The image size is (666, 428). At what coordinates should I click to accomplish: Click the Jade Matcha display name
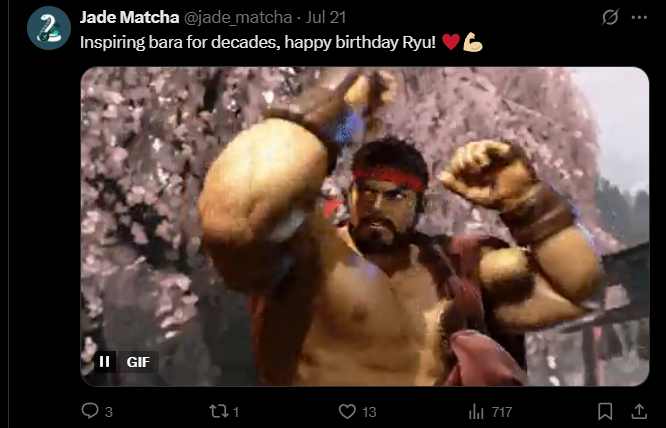[x=130, y=17]
